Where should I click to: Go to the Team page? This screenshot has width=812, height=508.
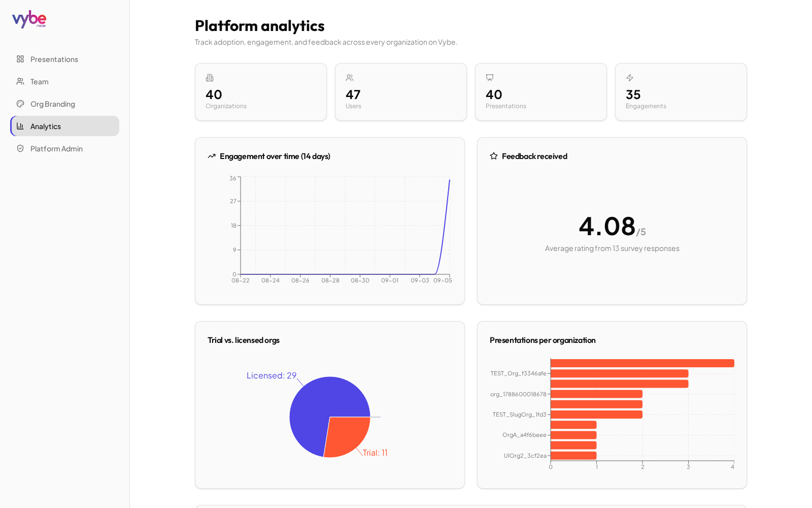coord(65,81)
